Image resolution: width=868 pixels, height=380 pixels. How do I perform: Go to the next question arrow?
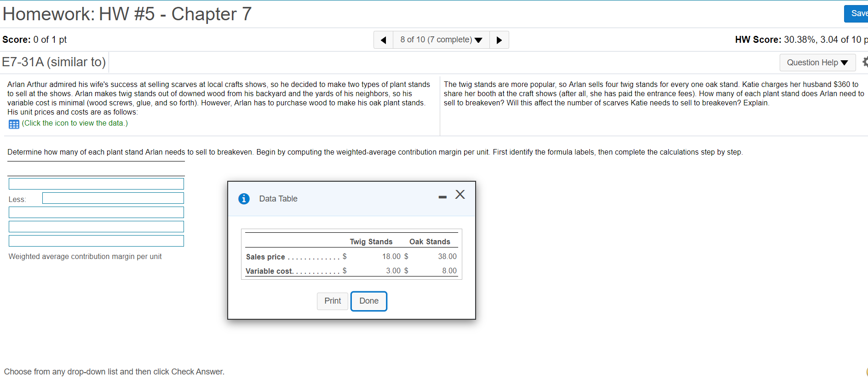(499, 40)
